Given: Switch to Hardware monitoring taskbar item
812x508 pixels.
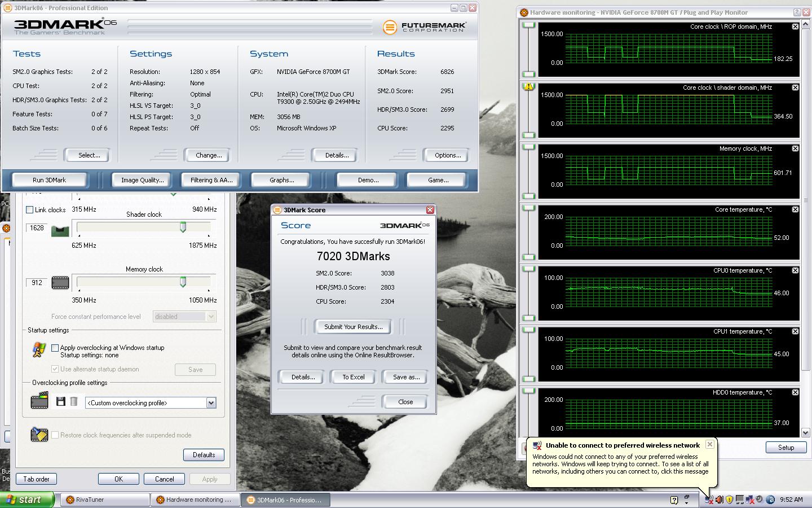Looking at the screenshot, I should tap(194, 500).
